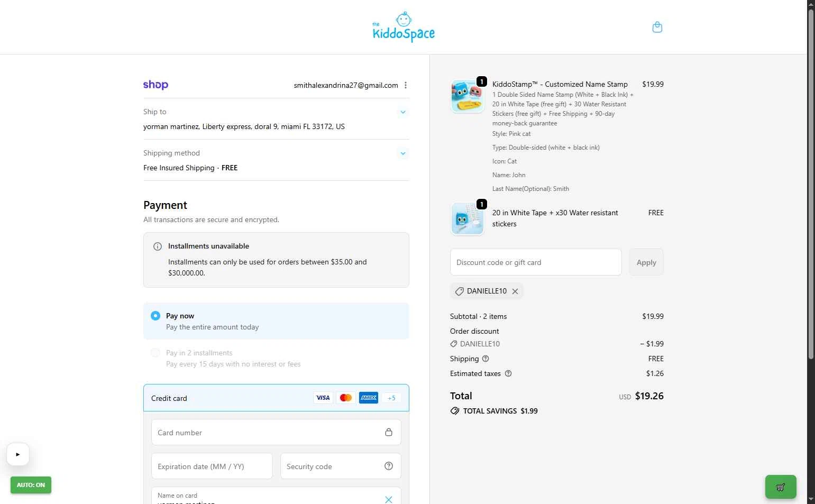Viewport: 815px width, 504px height.
Task: Expand the Shipping method chevron
Action: (403, 153)
